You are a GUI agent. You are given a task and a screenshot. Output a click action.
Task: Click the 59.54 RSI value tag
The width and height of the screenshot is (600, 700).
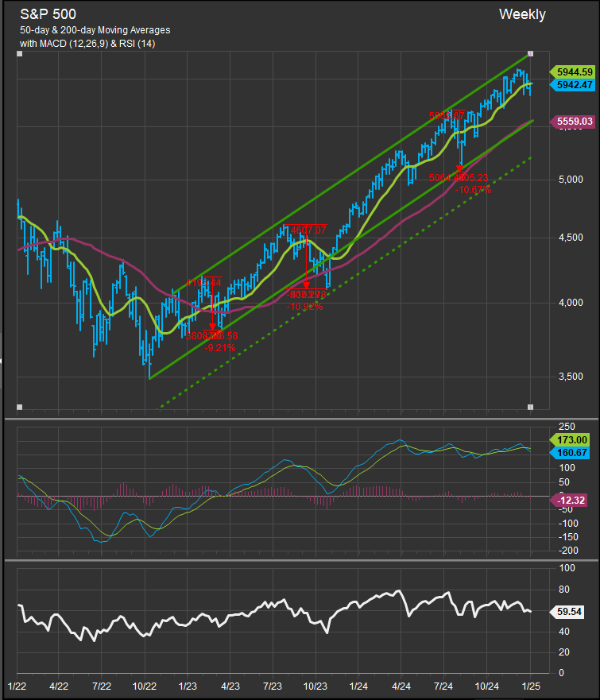(x=567, y=612)
